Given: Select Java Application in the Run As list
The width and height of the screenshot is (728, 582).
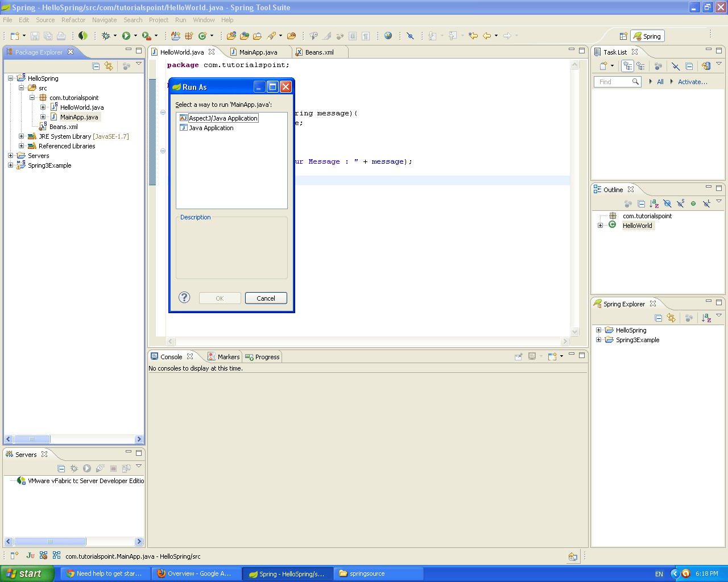Looking at the screenshot, I should click(x=211, y=128).
